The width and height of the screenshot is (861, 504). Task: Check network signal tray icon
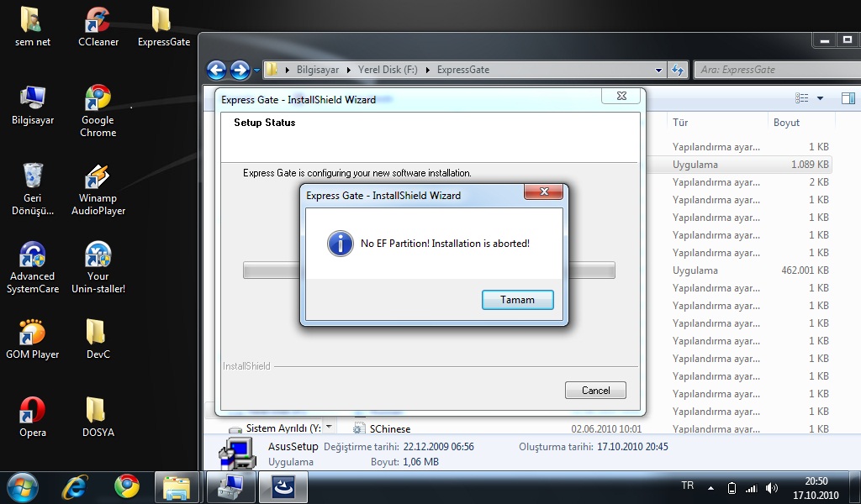pos(751,487)
